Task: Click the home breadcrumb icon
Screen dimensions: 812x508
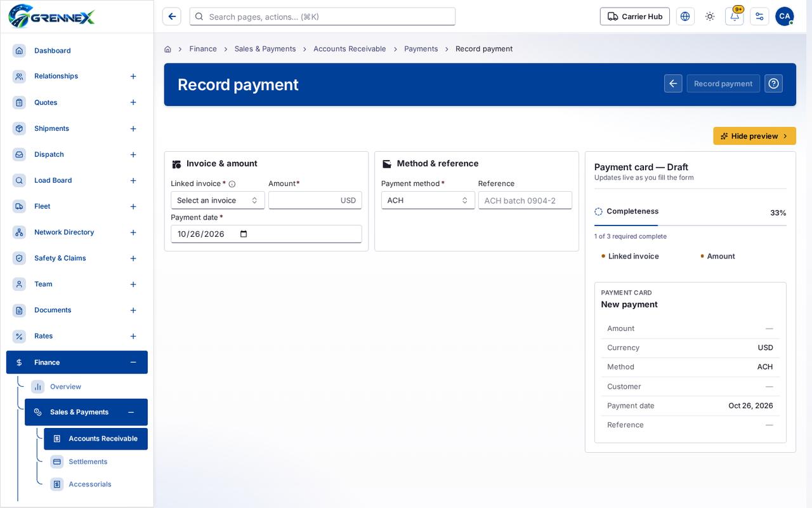Action: [x=167, y=49]
